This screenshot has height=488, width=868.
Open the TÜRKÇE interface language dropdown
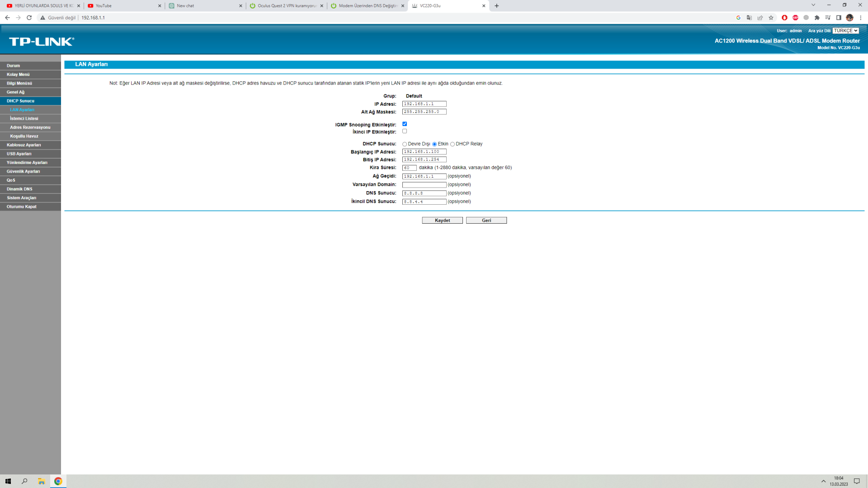[x=845, y=31]
